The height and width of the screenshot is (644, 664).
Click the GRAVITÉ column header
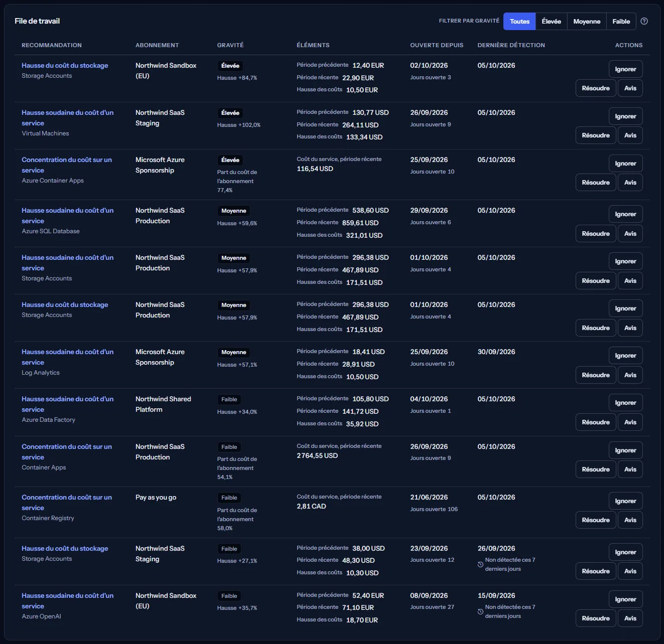[x=230, y=45]
